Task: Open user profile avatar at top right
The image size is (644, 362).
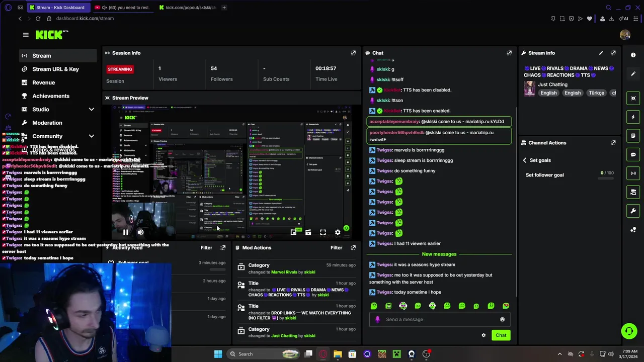Action: pos(625,35)
